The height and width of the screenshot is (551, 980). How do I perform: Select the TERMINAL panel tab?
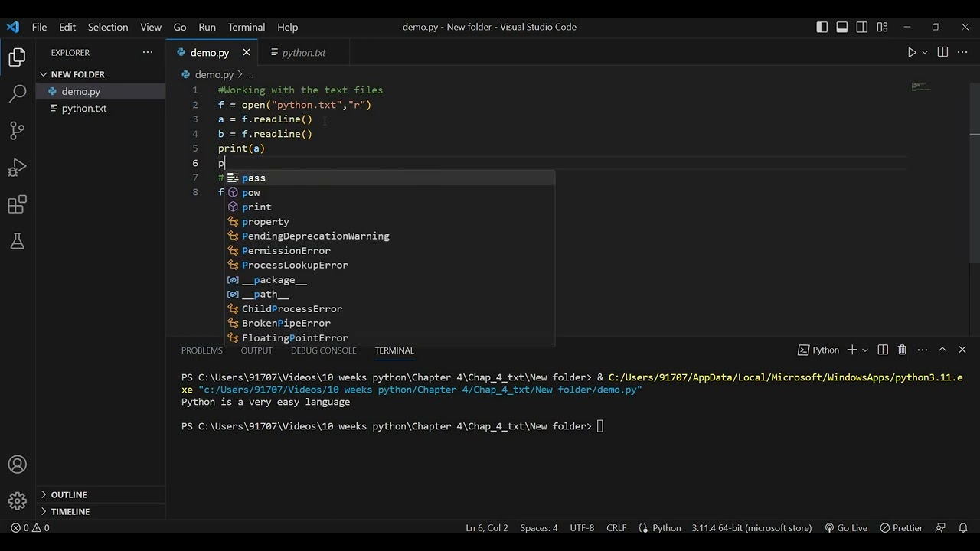tap(394, 350)
